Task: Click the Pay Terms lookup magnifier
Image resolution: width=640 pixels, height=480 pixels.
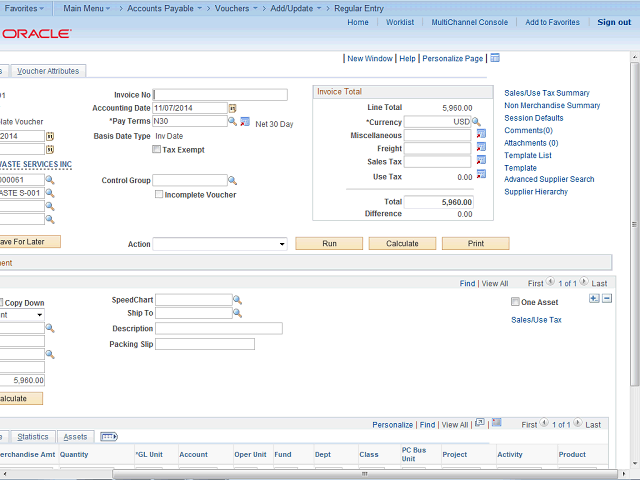Action: pos(232,121)
